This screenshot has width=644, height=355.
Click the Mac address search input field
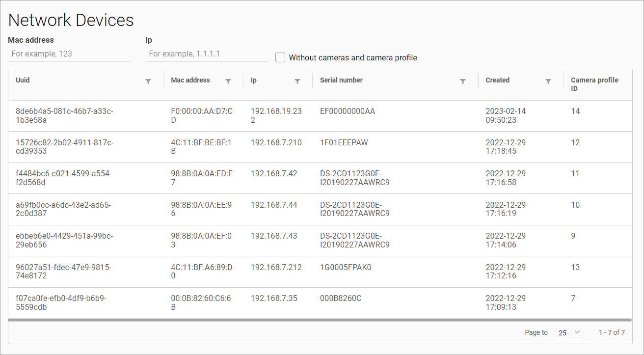coord(69,54)
